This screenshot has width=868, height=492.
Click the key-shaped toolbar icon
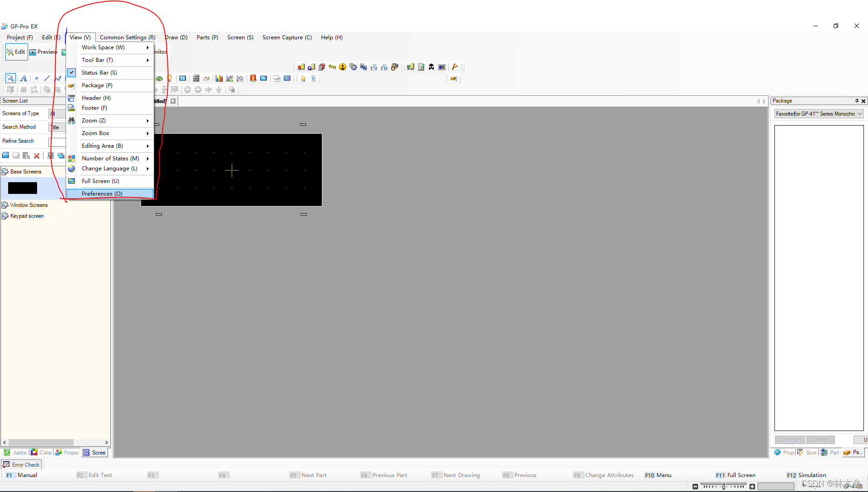(332, 67)
